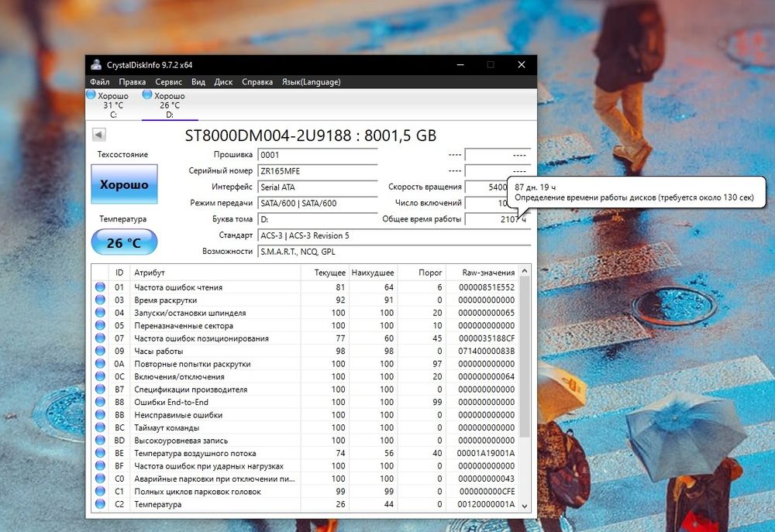Image resolution: width=775 pixels, height=532 pixels.
Task: Click status orb of attribute C2 Температура
Action: click(x=100, y=504)
